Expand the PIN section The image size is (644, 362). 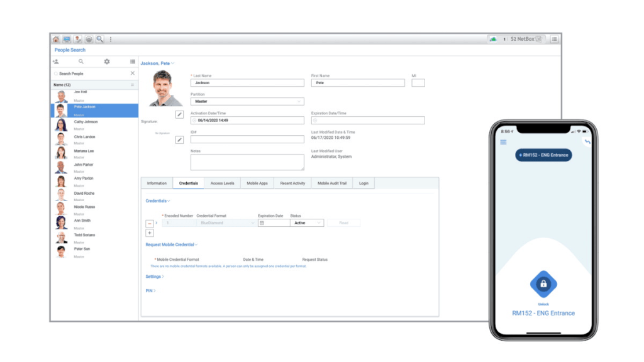pos(150,291)
